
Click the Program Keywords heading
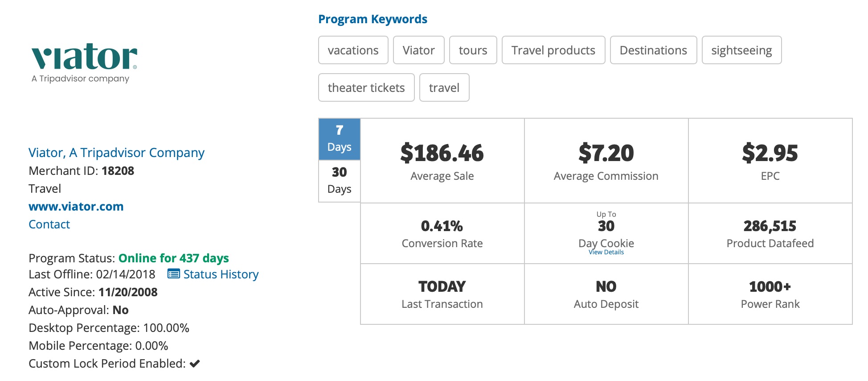(x=373, y=19)
